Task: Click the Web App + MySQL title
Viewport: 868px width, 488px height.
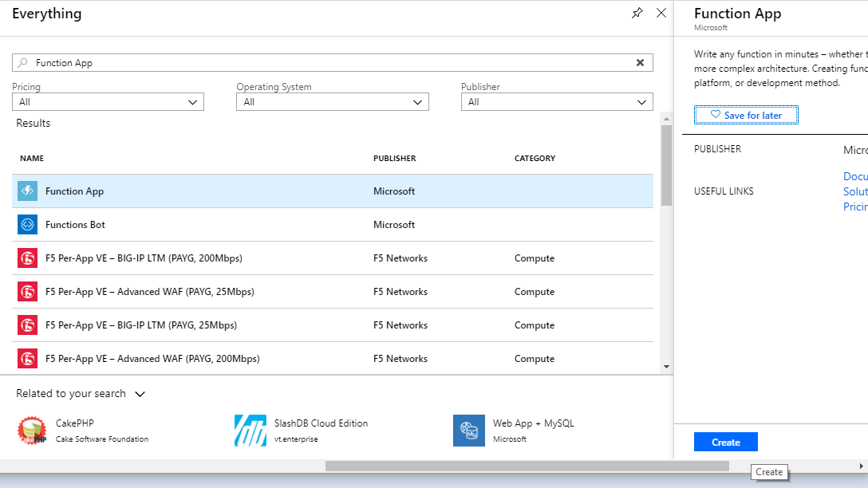Action: point(534,423)
